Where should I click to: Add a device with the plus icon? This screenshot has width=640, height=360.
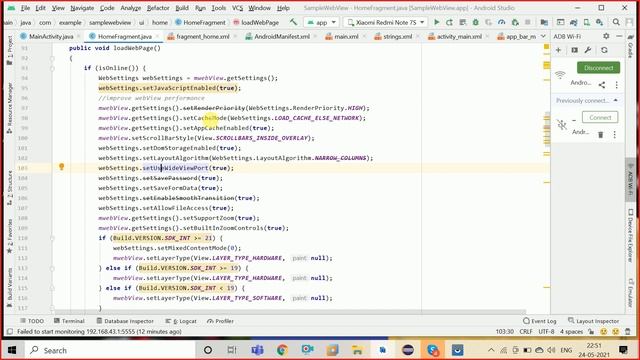[558, 50]
